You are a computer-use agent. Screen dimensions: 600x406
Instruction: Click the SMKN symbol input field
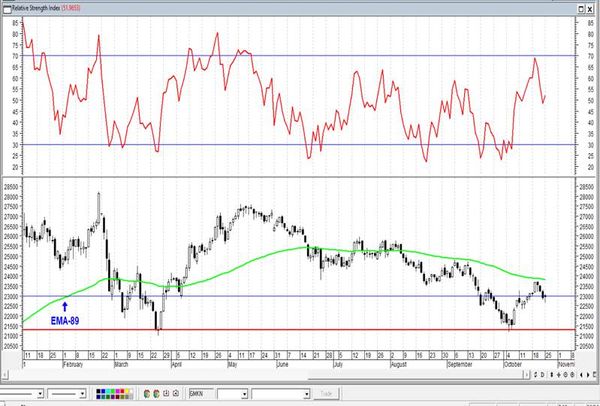[x=201, y=393]
